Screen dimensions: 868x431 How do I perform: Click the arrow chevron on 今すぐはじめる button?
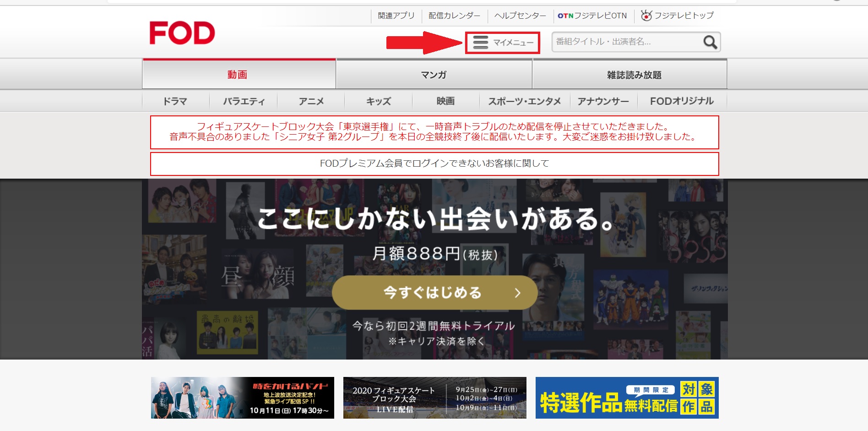[x=517, y=293]
